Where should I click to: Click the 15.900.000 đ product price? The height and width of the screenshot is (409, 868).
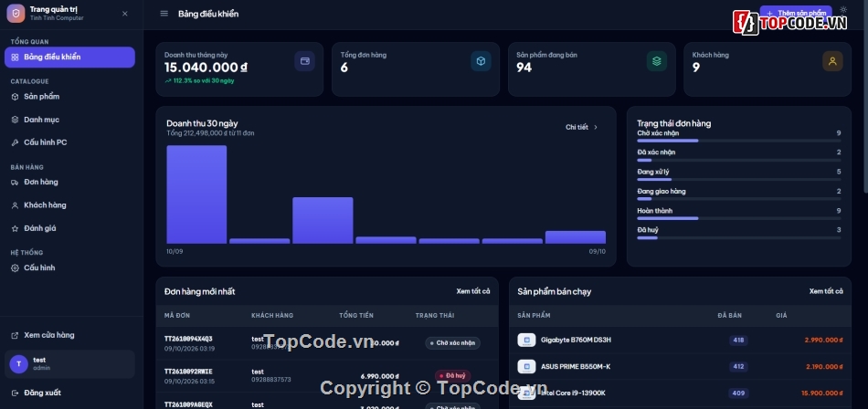pyautogui.click(x=822, y=393)
